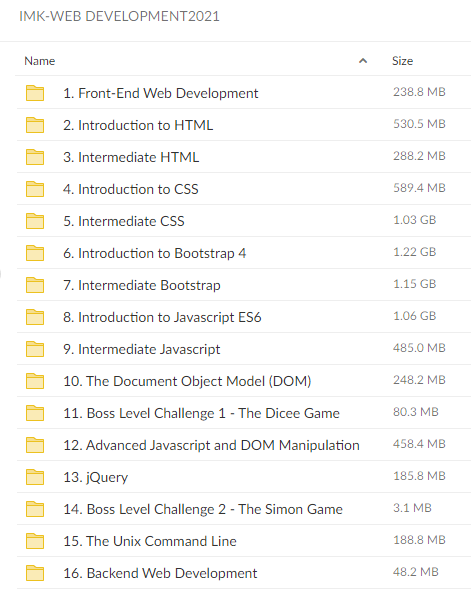
Task: Click the folder icon for Backend Web Development
Action: pos(35,573)
